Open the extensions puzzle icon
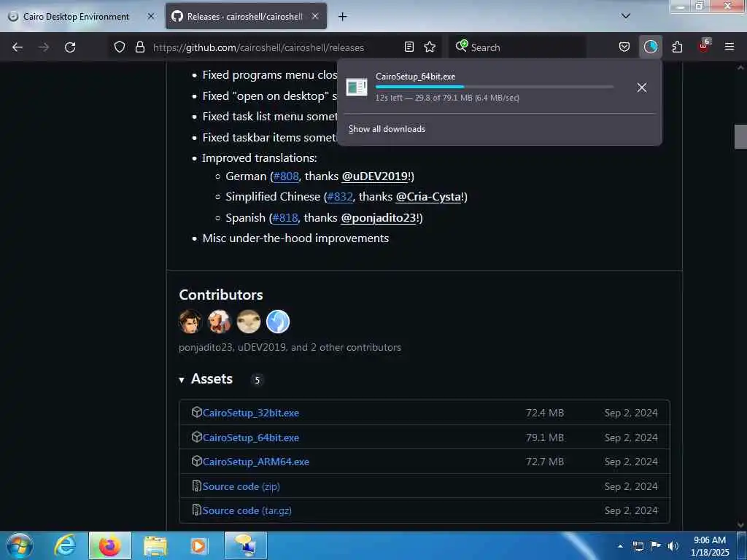This screenshot has height=560, width=747. click(677, 47)
